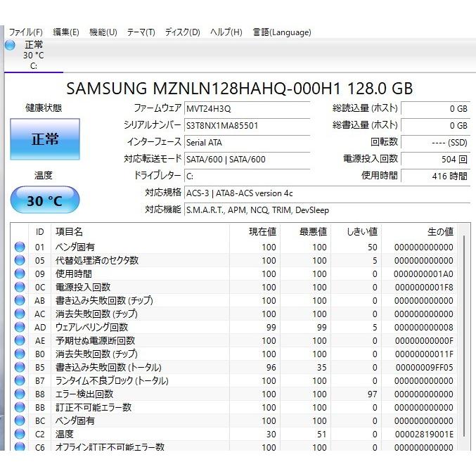Click the SMART table vertical scrollbar
Image resolution: width=476 pixels, height=476 pixels.
[464, 336]
